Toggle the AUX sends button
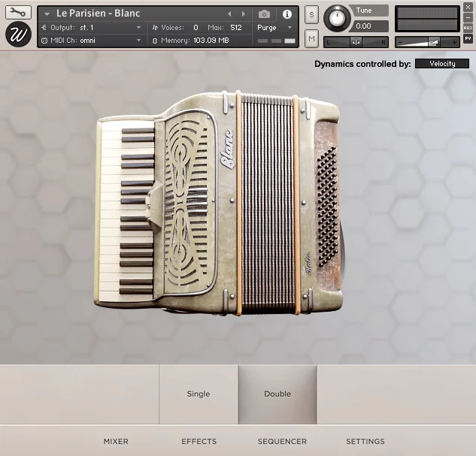This screenshot has width=476, height=456. pyautogui.click(x=468, y=28)
